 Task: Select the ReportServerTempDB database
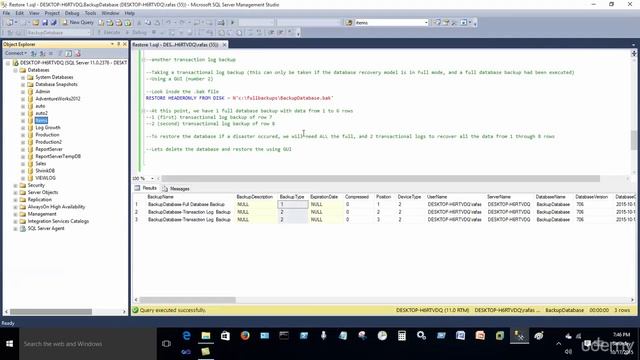pos(58,156)
